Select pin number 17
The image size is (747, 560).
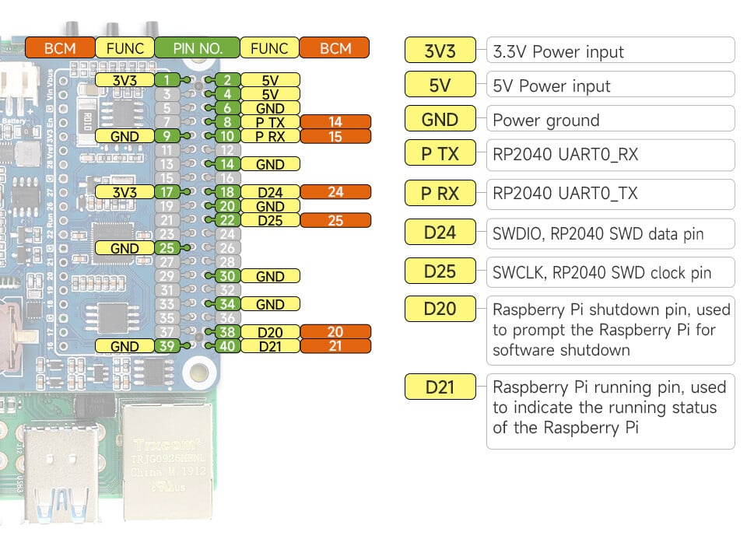tap(167, 192)
